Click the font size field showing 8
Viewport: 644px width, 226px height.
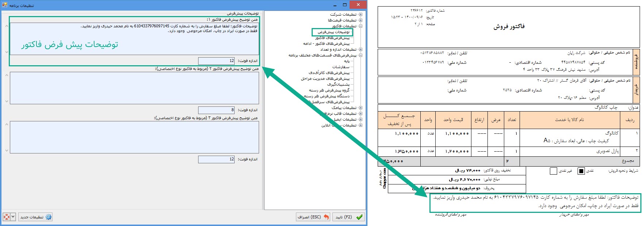pyautogui.click(x=216, y=110)
